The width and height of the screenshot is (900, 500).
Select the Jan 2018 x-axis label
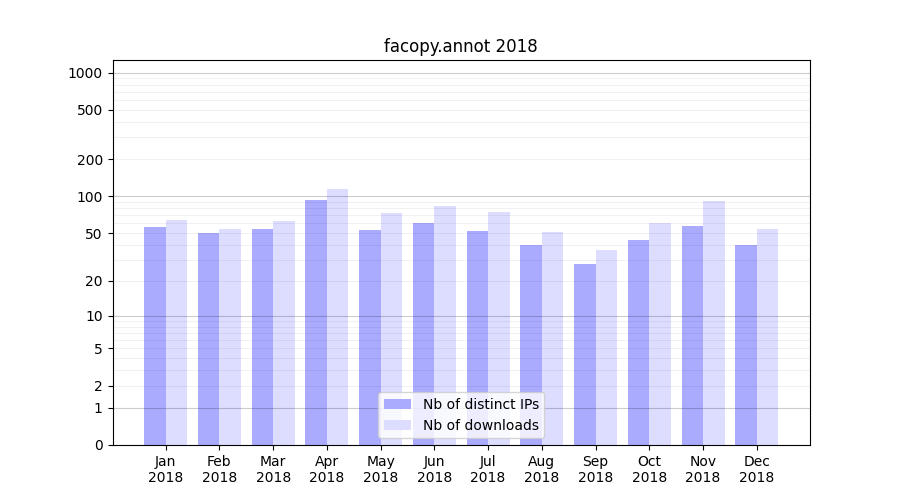[165, 469]
